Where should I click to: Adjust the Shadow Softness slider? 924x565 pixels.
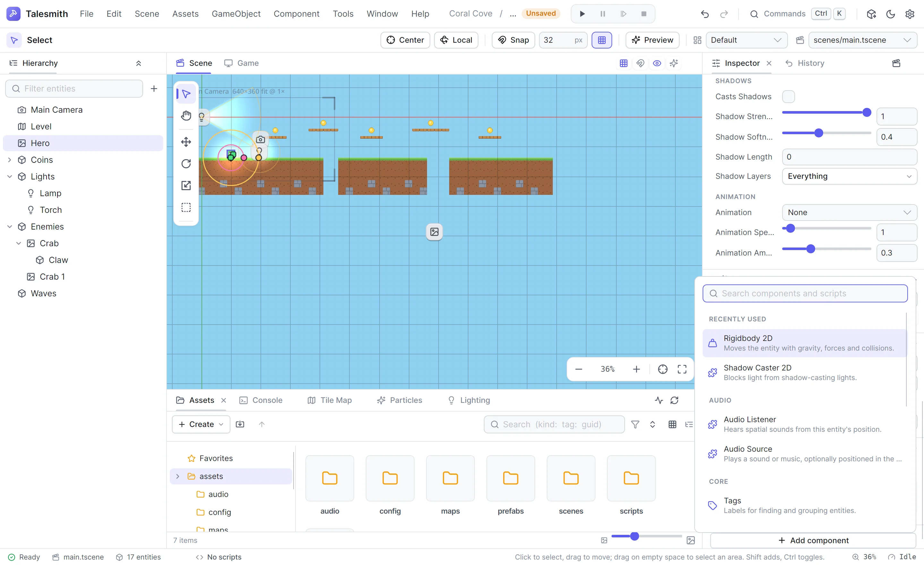[x=826, y=133]
